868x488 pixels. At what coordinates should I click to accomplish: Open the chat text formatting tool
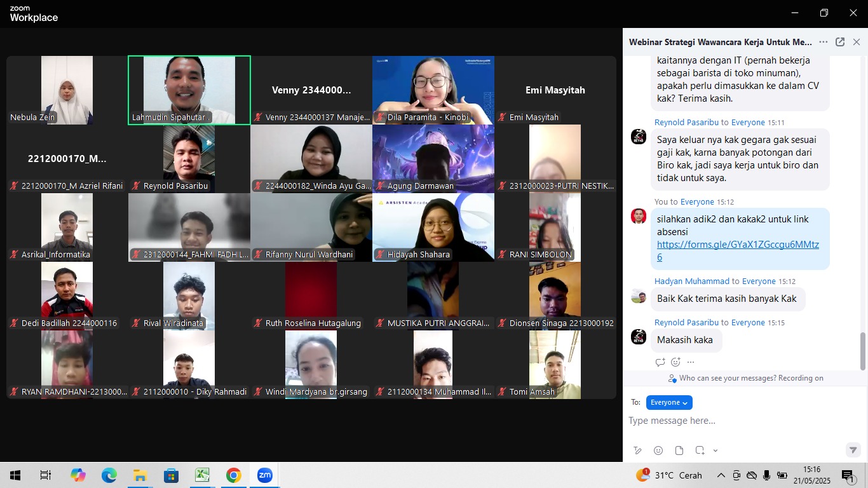pos(637,451)
